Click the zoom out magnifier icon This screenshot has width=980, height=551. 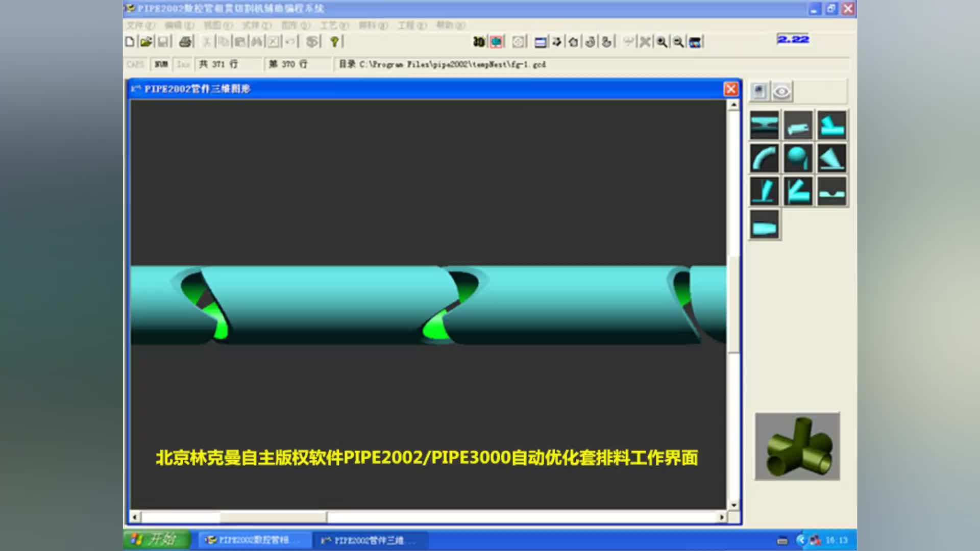click(678, 42)
